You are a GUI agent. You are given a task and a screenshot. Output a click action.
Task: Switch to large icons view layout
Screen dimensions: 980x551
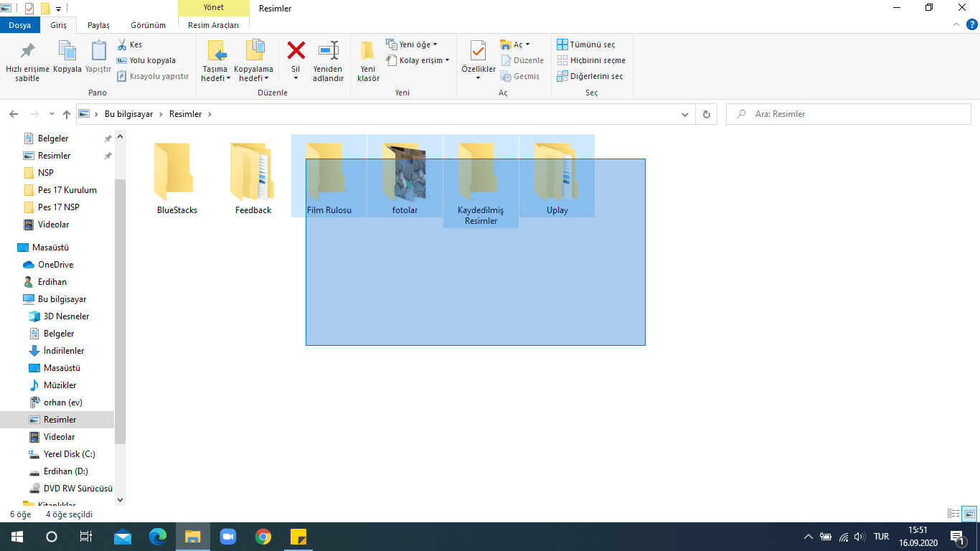tap(969, 514)
